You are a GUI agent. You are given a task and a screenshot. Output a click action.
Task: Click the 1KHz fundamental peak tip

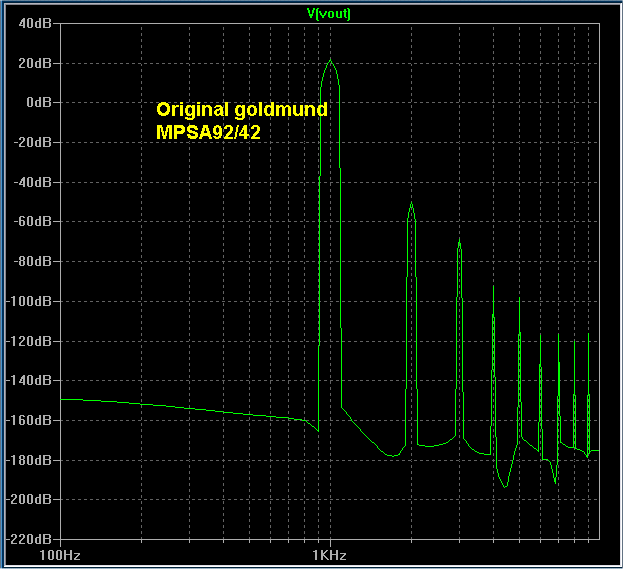[331, 60]
